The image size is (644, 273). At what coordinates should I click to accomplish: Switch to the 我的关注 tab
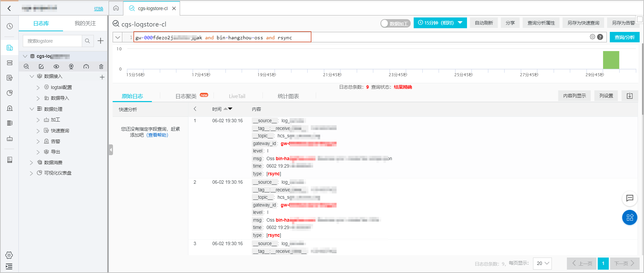click(85, 23)
